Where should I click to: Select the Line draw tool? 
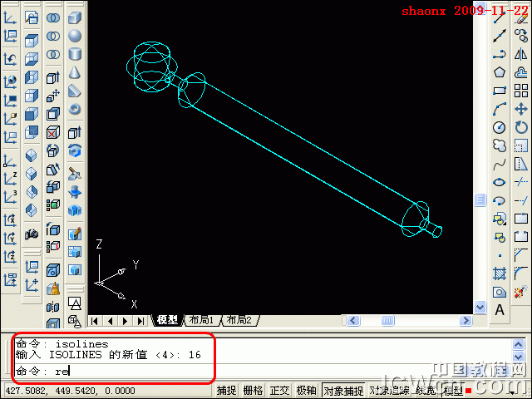(x=499, y=17)
